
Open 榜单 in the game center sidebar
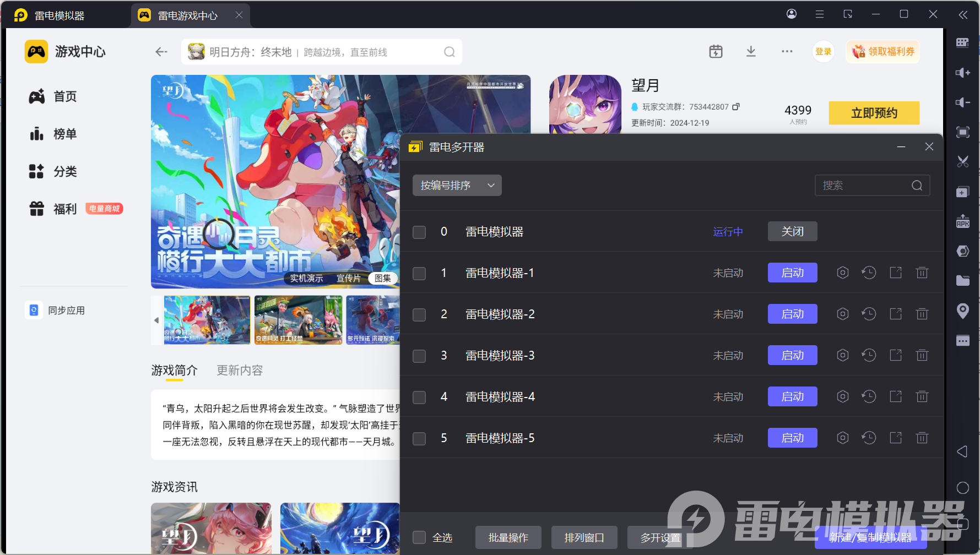pos(53,134)
